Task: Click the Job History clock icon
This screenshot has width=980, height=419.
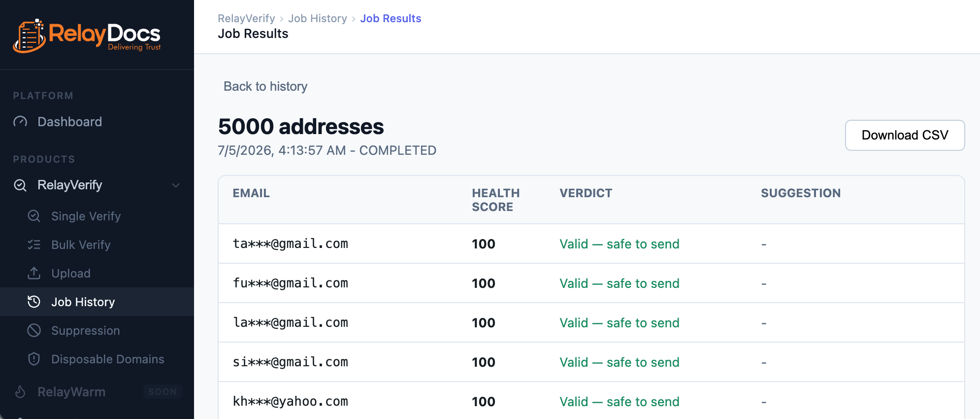Action: 34,302
